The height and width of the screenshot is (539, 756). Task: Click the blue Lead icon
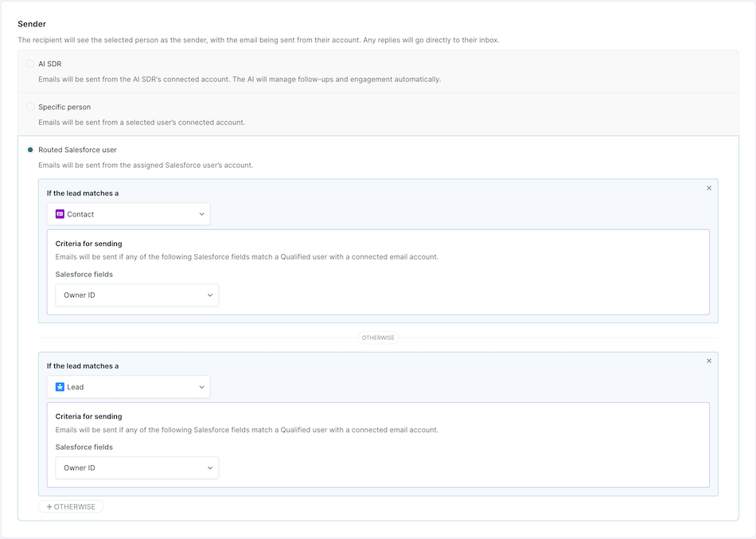(x=60, y=386)
